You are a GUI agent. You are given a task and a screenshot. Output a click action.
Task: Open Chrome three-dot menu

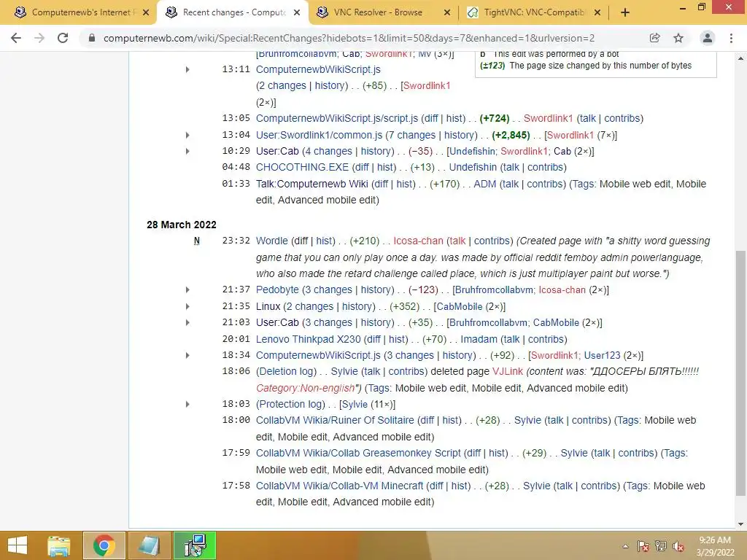731,38
